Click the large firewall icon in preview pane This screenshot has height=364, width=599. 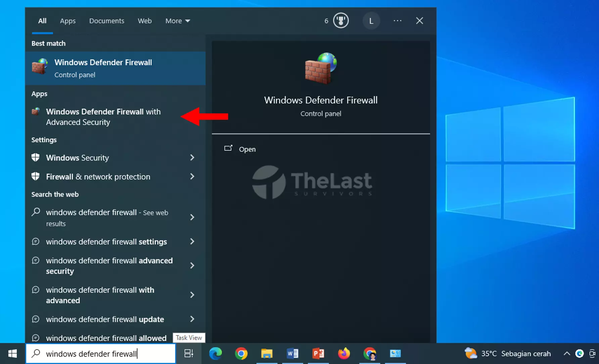(x=321, y=68)
